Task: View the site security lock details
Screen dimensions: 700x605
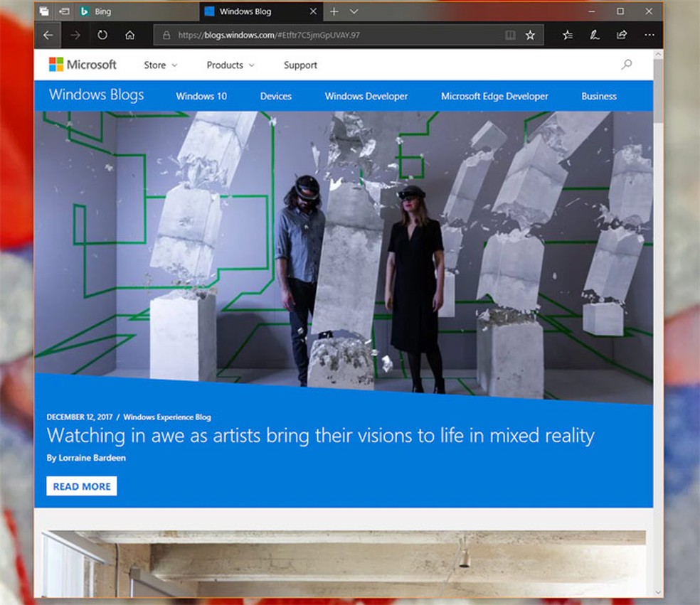Action: pyautogui.click(x=166, y=34)
